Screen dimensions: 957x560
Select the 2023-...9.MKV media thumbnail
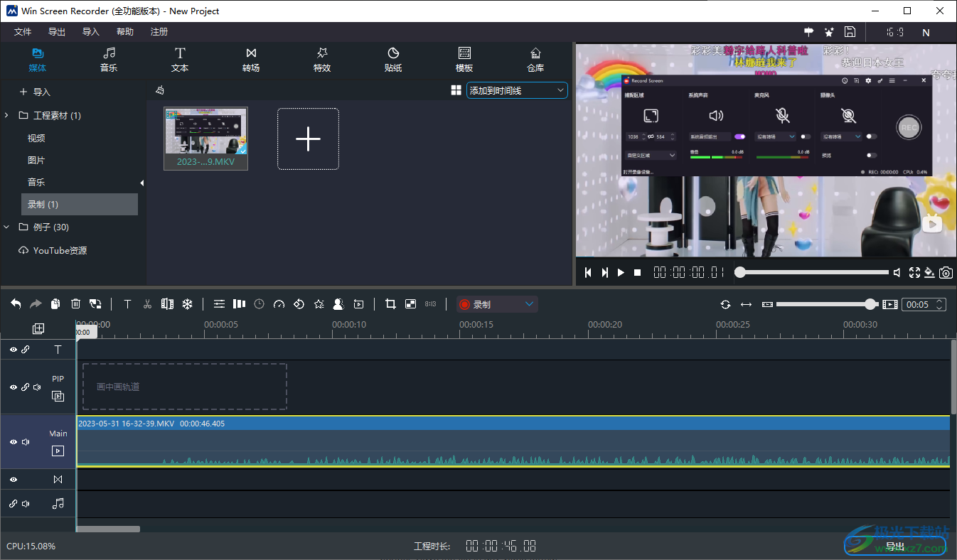(206, 139)
